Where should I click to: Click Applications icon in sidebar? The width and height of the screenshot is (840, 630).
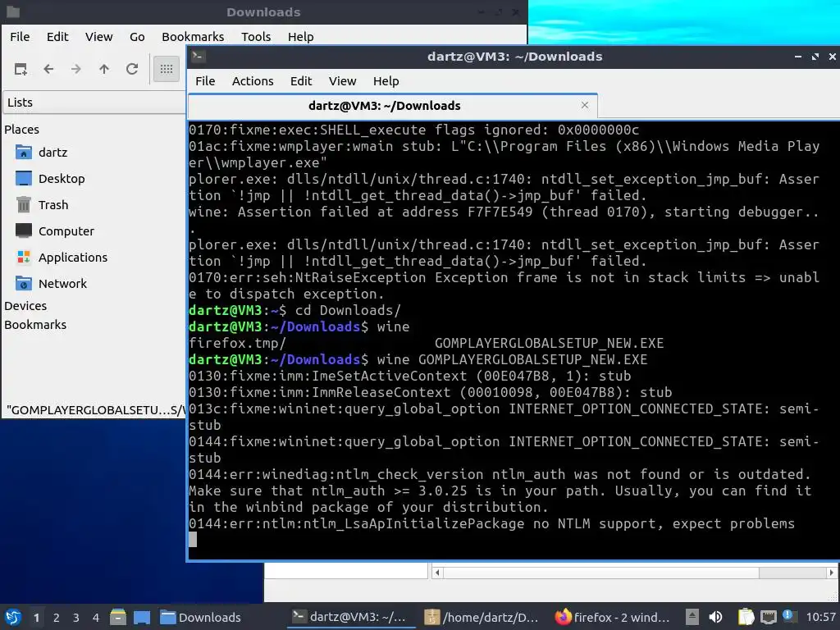tap(24, 257)
